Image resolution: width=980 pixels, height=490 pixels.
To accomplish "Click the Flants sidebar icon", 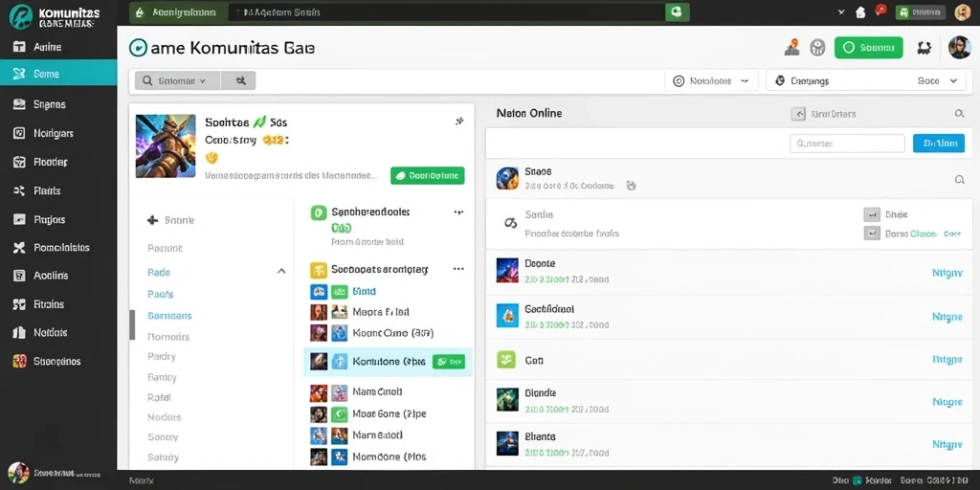I will click(x=19, y=190).
